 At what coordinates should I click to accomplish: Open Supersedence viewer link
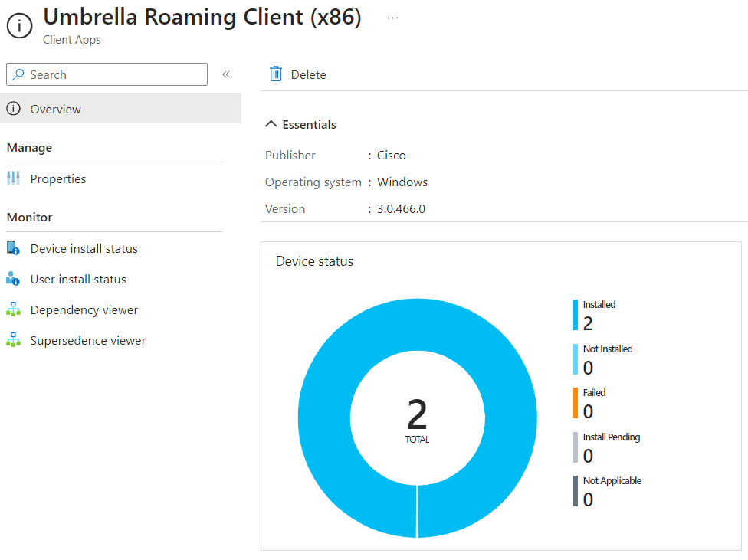point(88,340)
